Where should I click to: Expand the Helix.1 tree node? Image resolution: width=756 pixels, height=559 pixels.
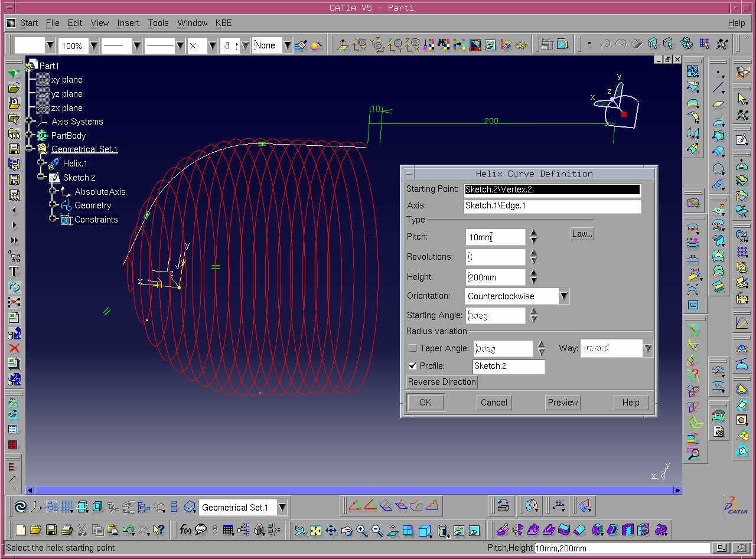[41, 163]
